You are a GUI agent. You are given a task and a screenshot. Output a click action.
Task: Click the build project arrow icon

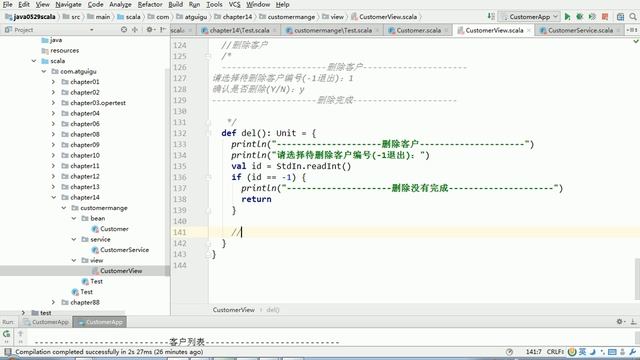491,17
